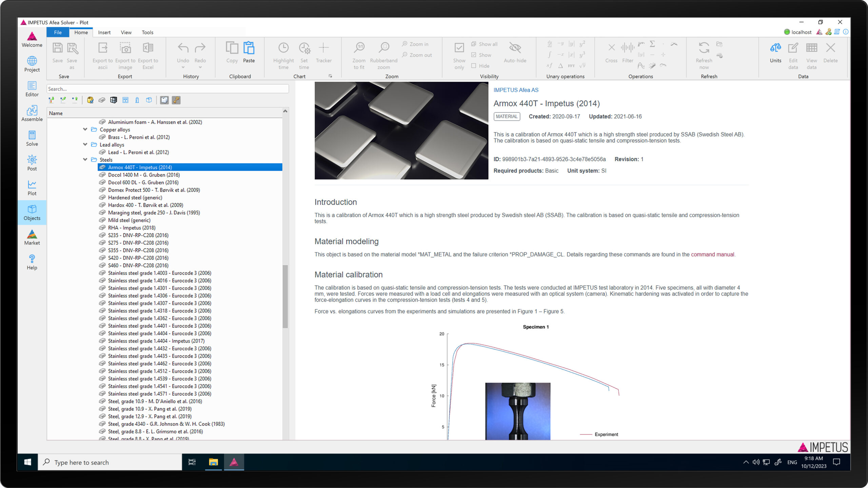Click the Search objects input field

pos(167,89)
